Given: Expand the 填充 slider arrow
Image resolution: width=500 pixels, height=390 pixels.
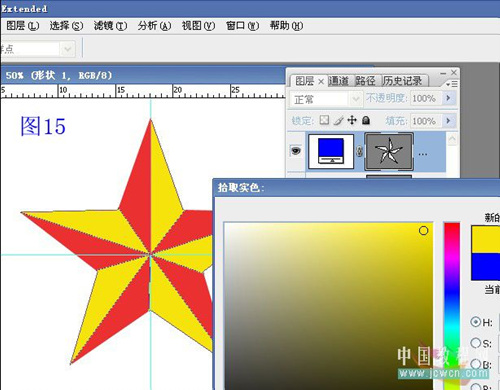Looking at the screenshot, I should coord(449,120).
